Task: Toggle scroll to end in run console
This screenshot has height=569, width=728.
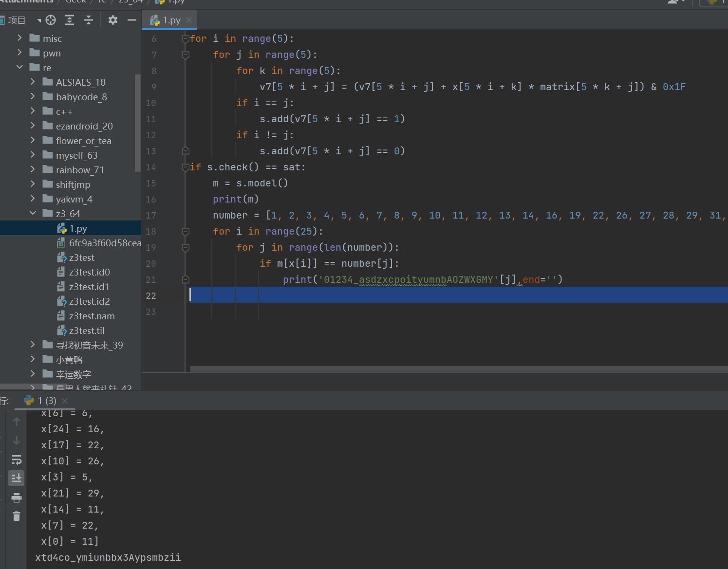Action: [17, 478]
